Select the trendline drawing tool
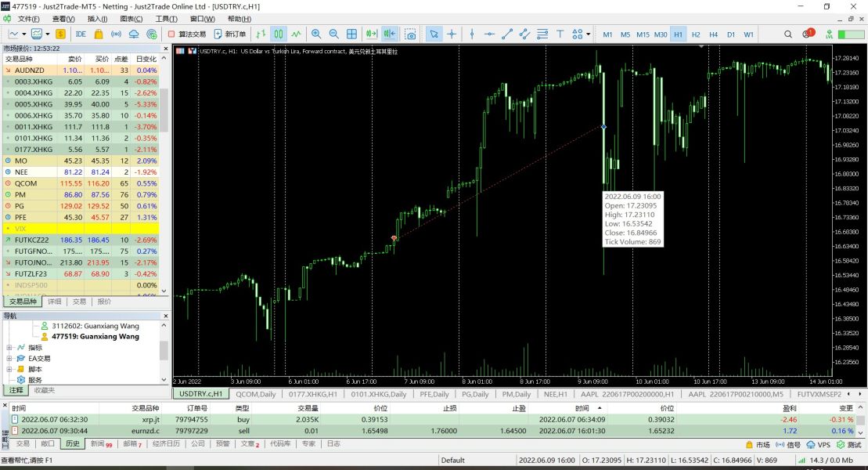This screenshot has height=470, width=868. pyautogui.click(x=507, y=34)
